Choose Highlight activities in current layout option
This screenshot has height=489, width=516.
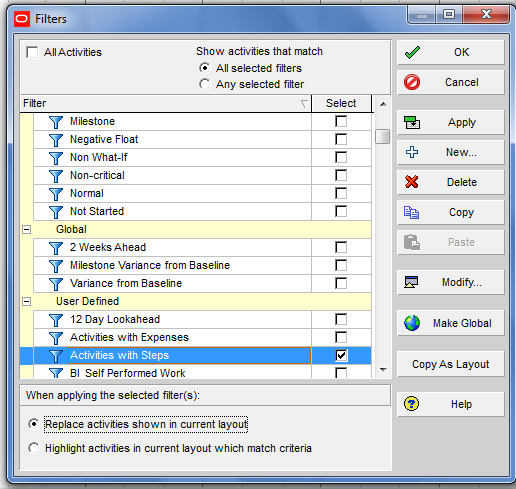point(34,448)
